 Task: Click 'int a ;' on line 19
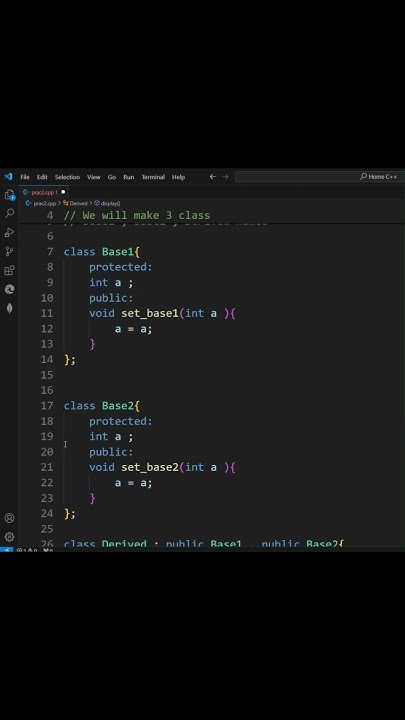pyautogui.click(x=111, y=437)
